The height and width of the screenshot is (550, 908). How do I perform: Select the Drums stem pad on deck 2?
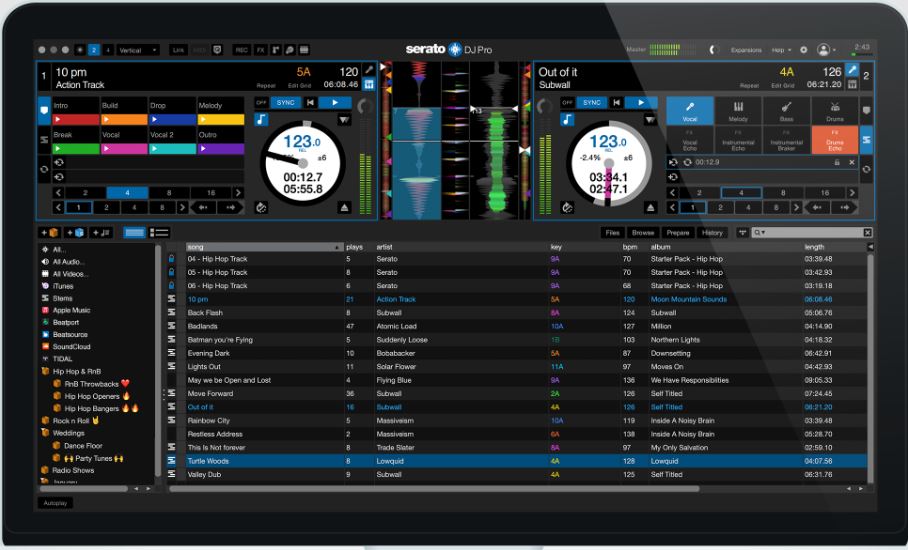[x=834, y=111]
